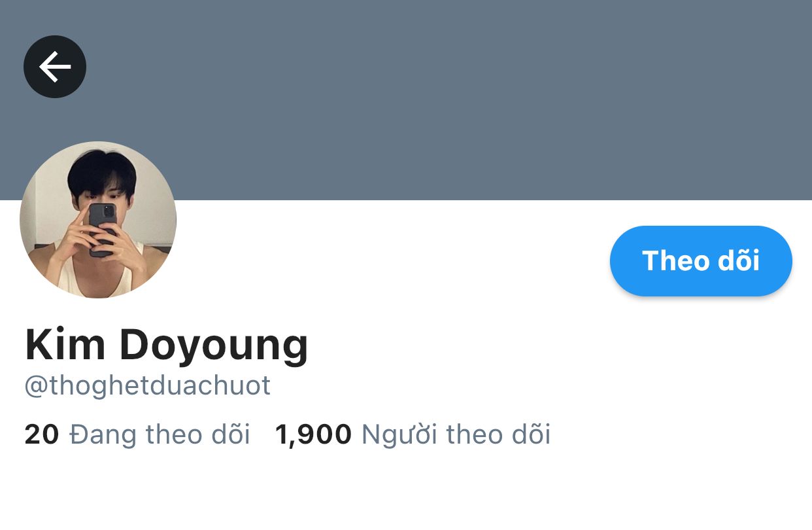Go back using the left arrow icon

coord(55,67)
